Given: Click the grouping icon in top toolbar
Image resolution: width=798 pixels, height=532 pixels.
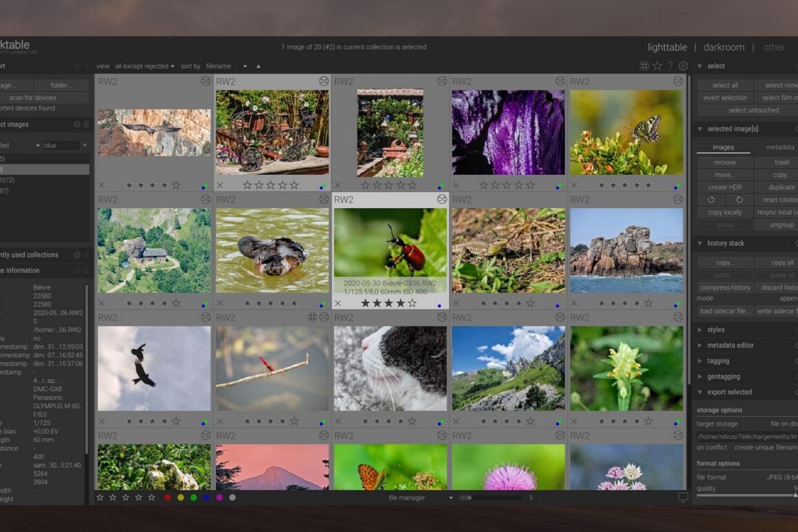Looking at the screenshot, I should click(644, 66).
